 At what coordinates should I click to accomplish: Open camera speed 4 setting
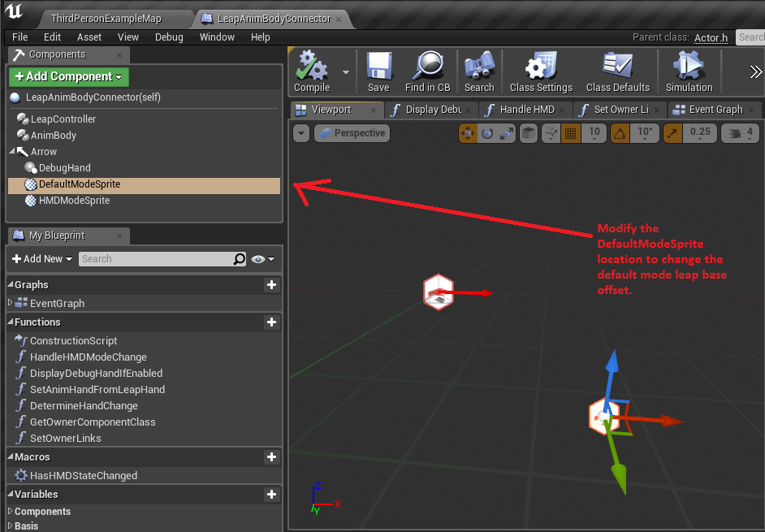tap(740, 133)
